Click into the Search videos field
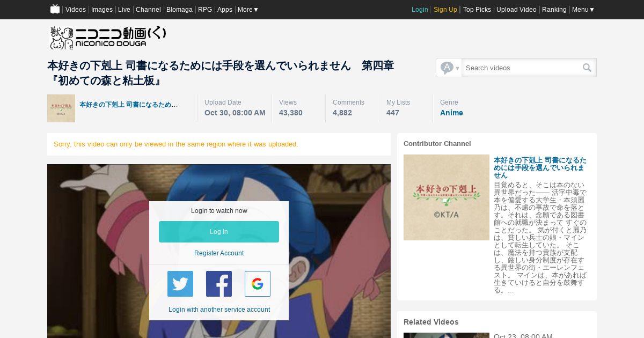The width and height of the screenshot is (644, 338). point(522,68)
